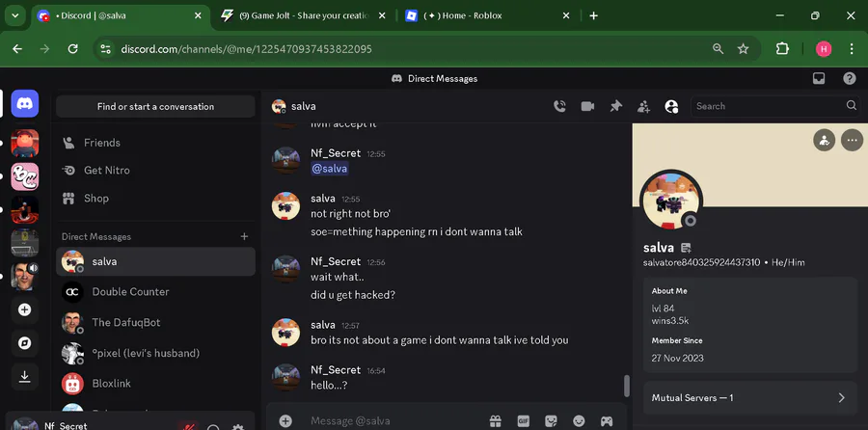Open the browser zoom icon
Screen dimensions: 868x430
pyautogui.click(x=718, y=49)
